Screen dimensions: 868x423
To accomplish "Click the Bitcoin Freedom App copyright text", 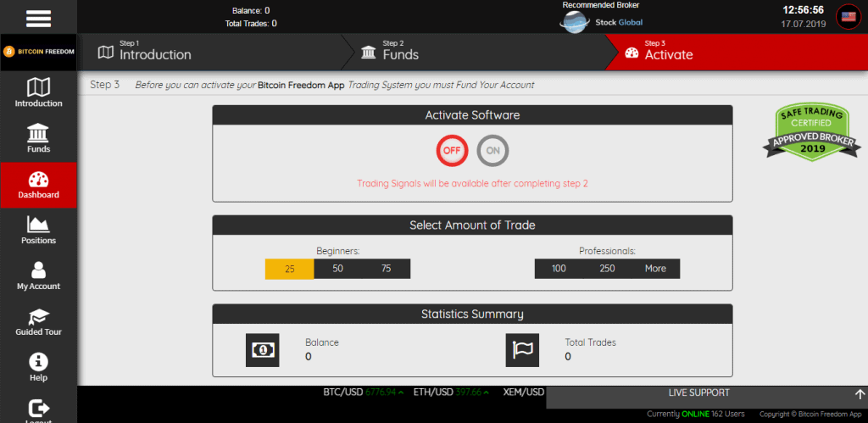I will [810, 415].
